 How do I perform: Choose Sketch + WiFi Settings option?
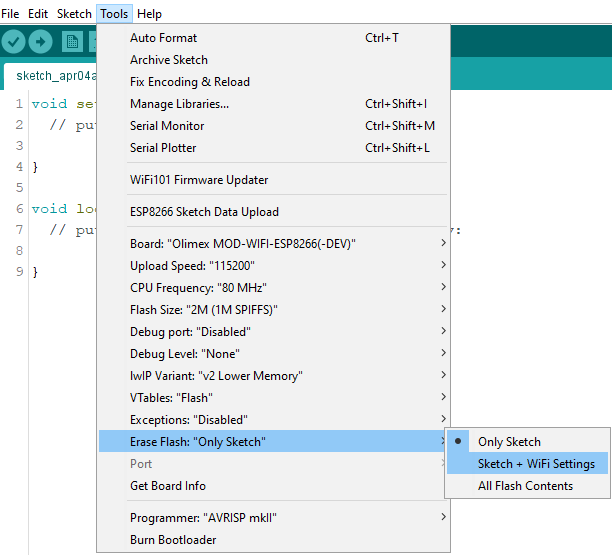pos(536,464)
